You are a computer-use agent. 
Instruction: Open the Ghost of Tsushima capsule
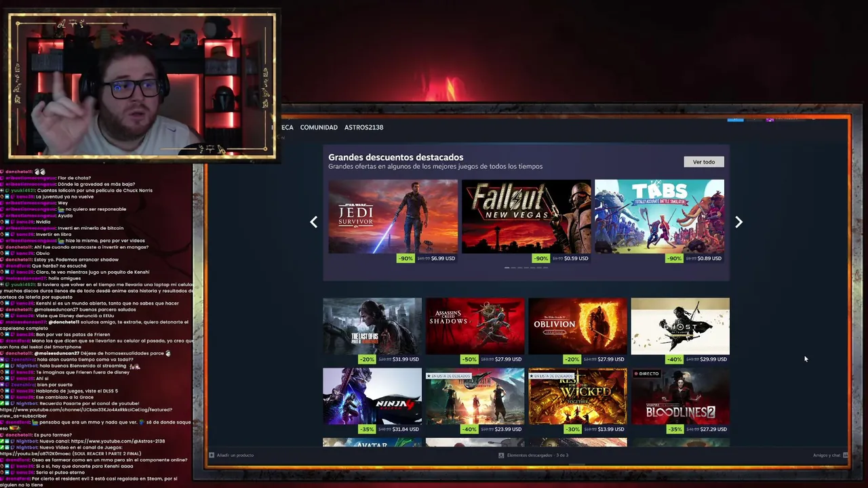point(680,326)
